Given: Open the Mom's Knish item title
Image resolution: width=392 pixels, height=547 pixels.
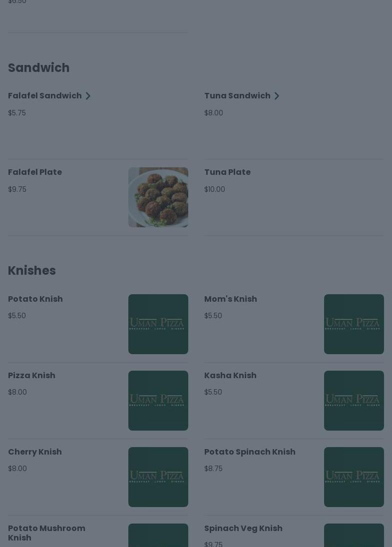Looking at the screenshot, I should [x=230, y=299].
